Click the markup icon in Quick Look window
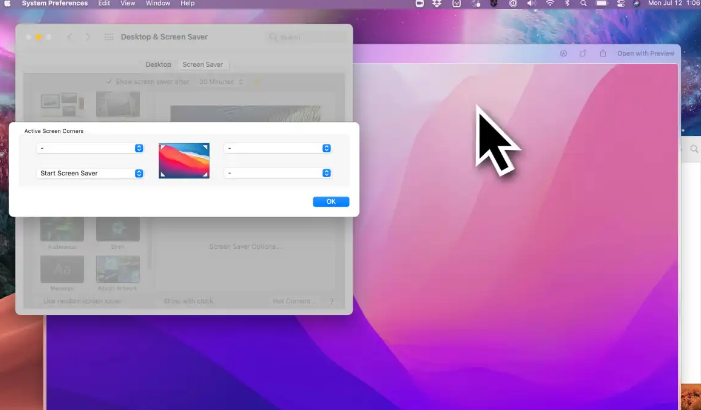 tap(563, 53)
